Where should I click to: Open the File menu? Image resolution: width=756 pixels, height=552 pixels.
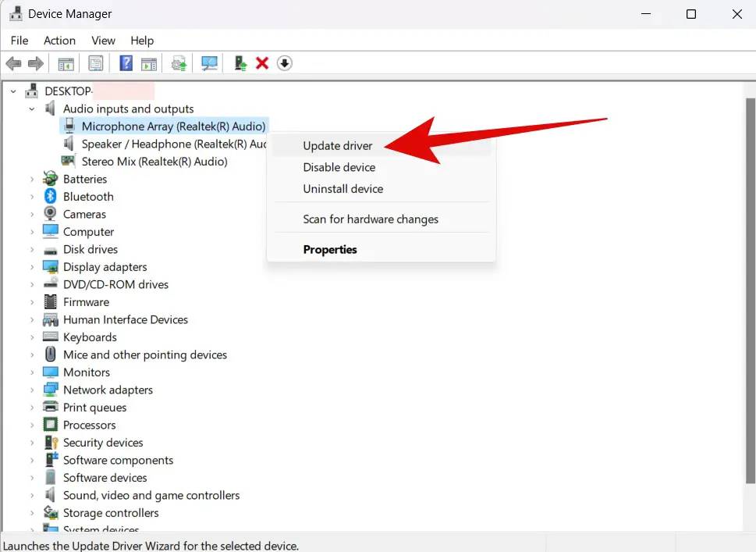(x=20, y=41)
